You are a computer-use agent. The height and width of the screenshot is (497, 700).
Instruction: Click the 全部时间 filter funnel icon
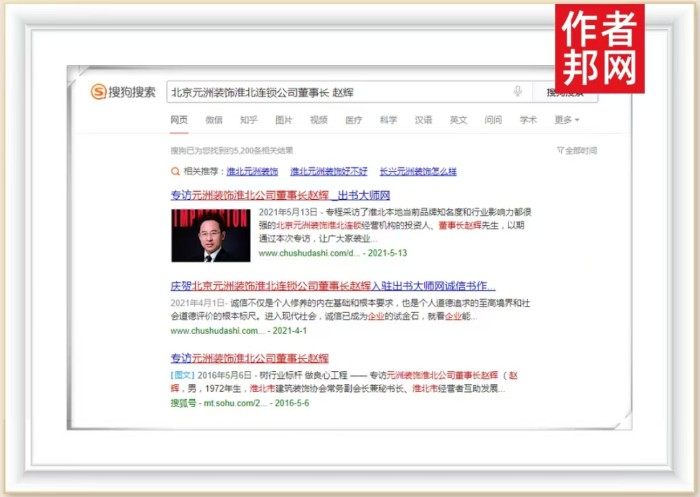point(560,151)
